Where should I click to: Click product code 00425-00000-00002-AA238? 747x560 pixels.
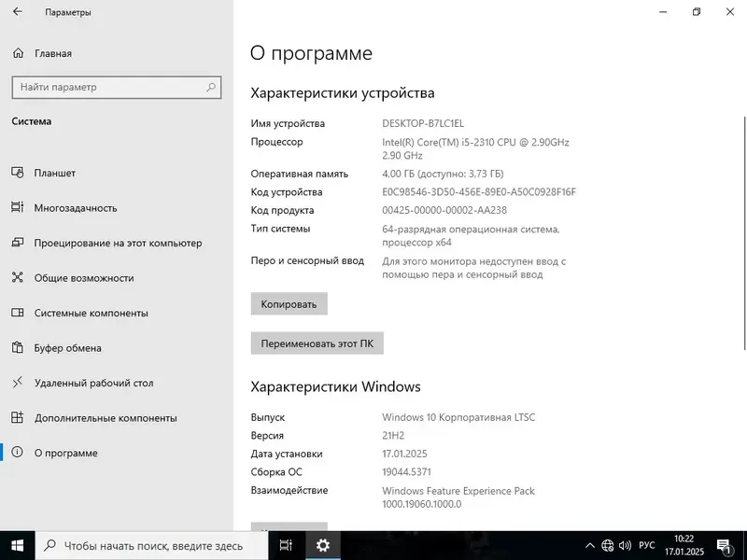(444, 210)
